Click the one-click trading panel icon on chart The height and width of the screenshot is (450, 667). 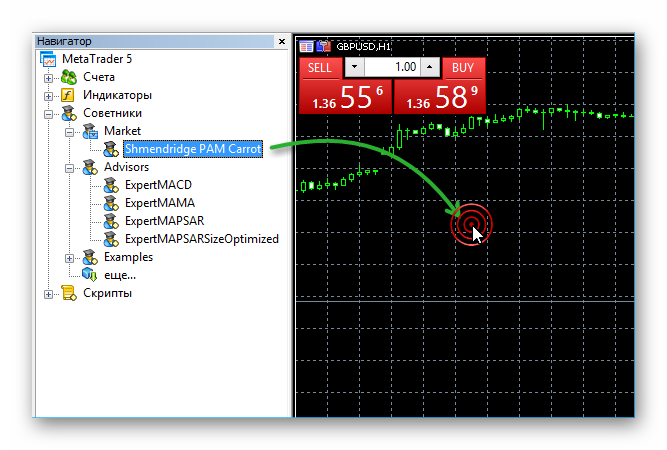(306, 46)
